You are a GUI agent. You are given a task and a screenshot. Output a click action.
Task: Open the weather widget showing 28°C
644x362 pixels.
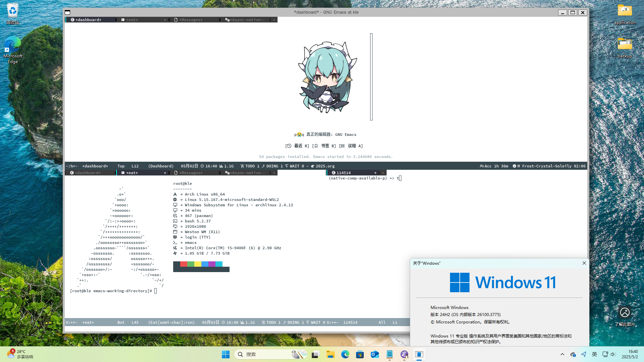point(21,354)
